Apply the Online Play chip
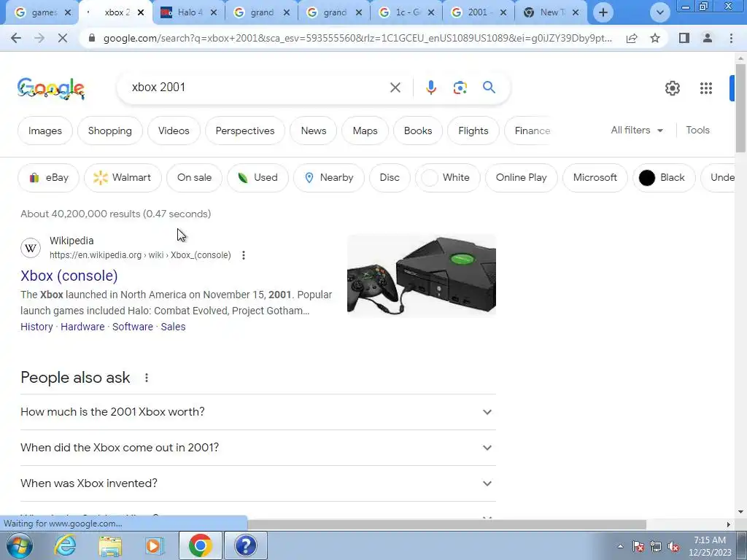747x560 pixels. coord(521,178)
